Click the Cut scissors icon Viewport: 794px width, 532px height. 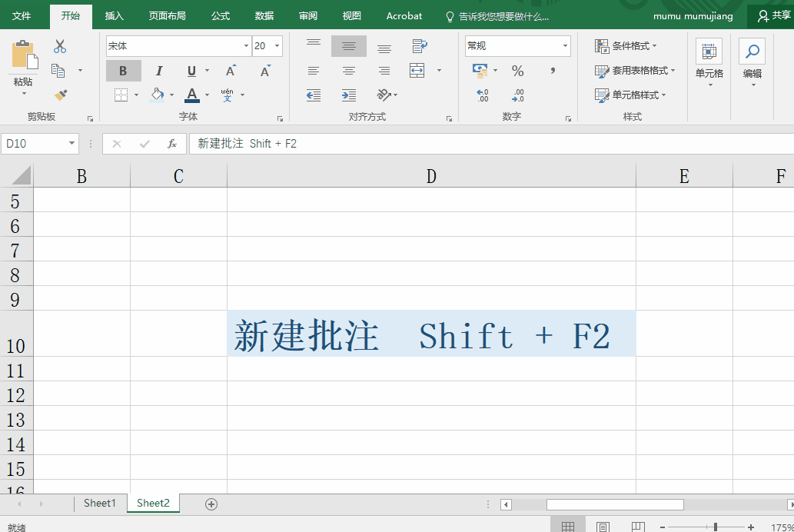tap(60, 46)
